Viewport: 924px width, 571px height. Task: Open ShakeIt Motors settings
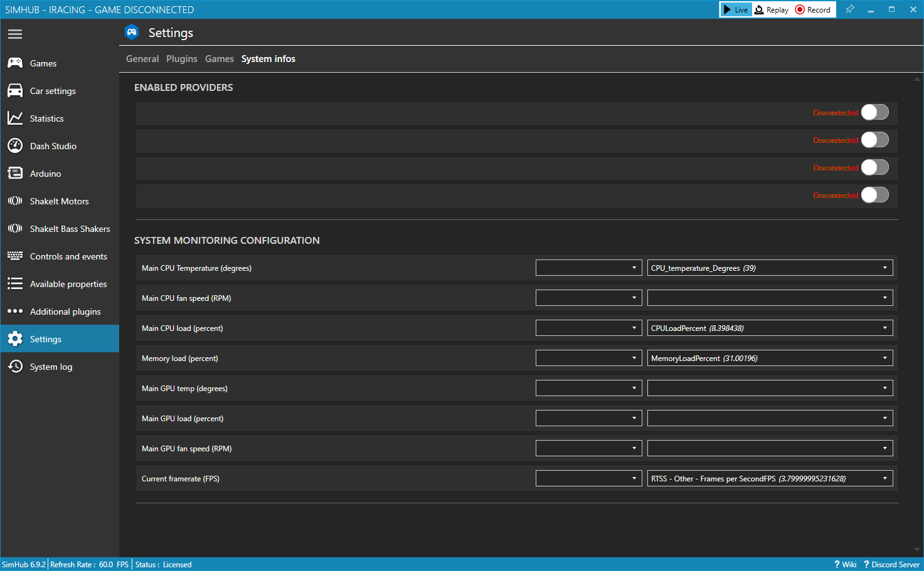click(15, 201)
